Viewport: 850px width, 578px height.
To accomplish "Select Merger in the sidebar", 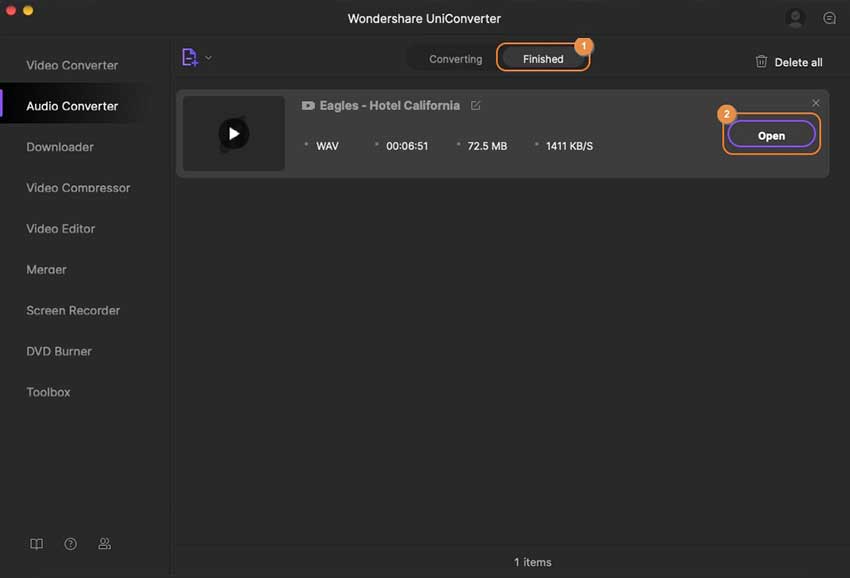I will click(x=47, y=269).
